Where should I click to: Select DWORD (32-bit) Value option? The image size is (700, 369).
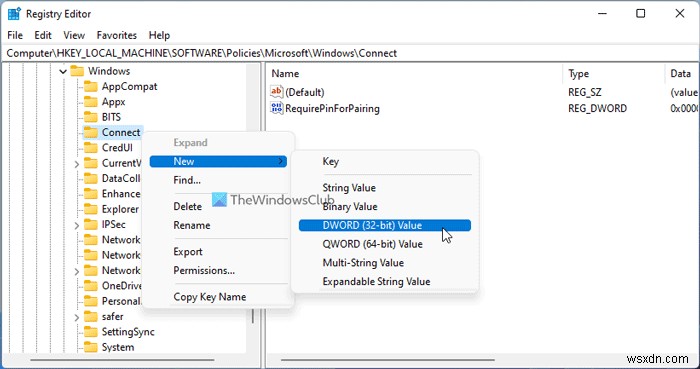[385, 225]
